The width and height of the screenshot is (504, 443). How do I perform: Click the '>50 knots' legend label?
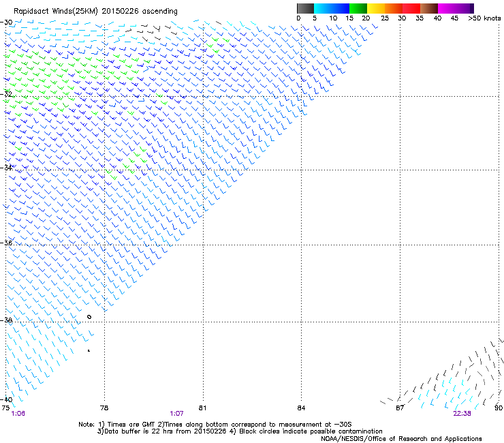click(484, 18)
